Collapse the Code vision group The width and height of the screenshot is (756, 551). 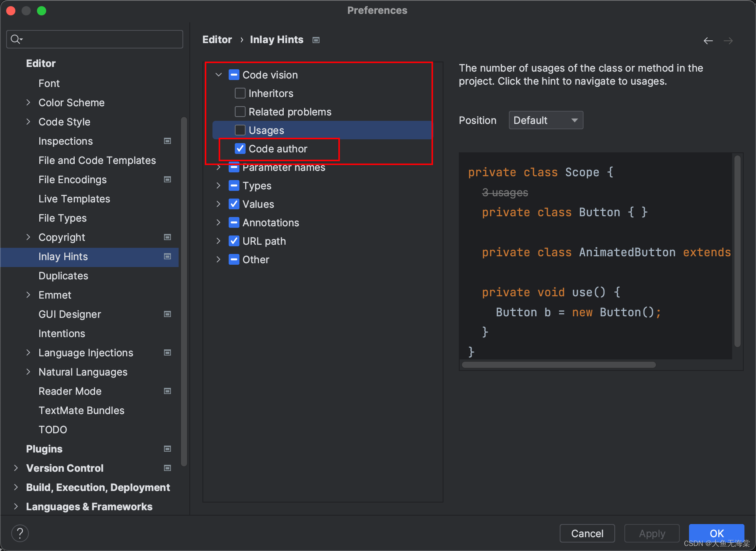pos(218,75)
